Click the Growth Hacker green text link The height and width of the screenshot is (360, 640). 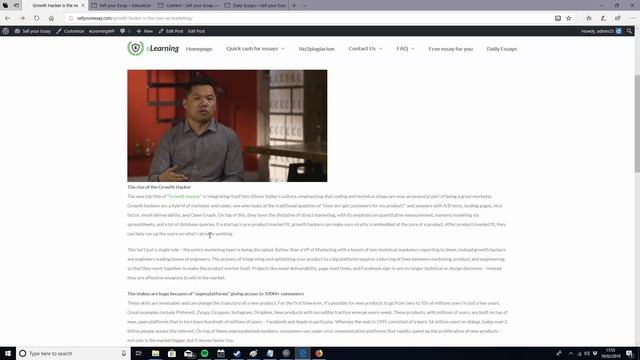185,196
